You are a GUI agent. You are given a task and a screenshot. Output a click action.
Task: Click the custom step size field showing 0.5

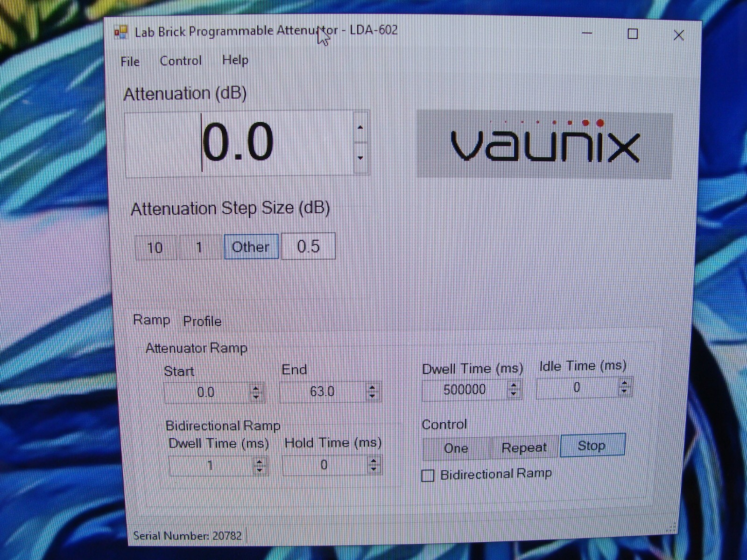click(308, 245)
